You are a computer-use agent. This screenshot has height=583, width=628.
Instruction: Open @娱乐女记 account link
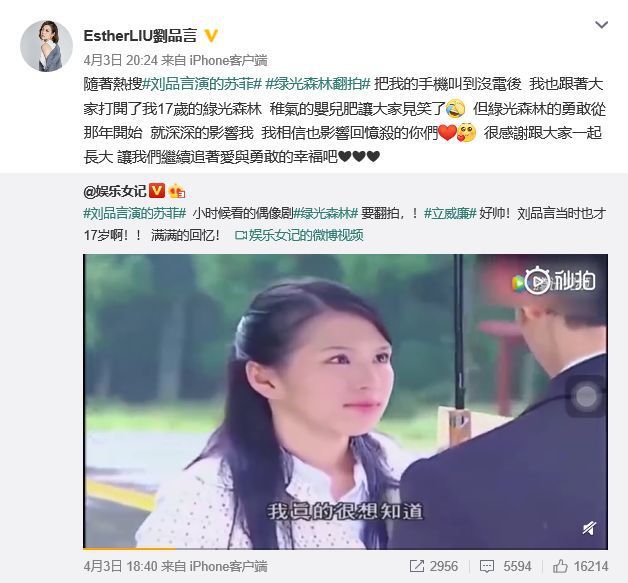tap(115, 191)
